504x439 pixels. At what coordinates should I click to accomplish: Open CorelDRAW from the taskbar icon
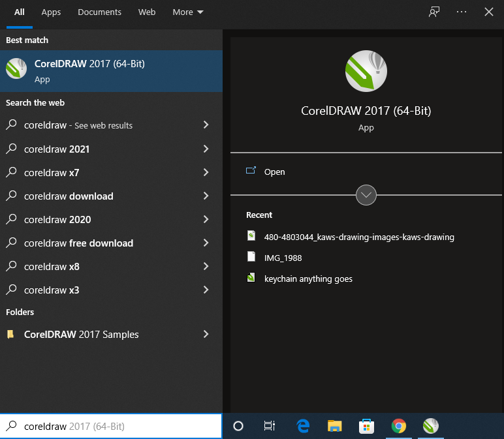[x=430, y=426]
